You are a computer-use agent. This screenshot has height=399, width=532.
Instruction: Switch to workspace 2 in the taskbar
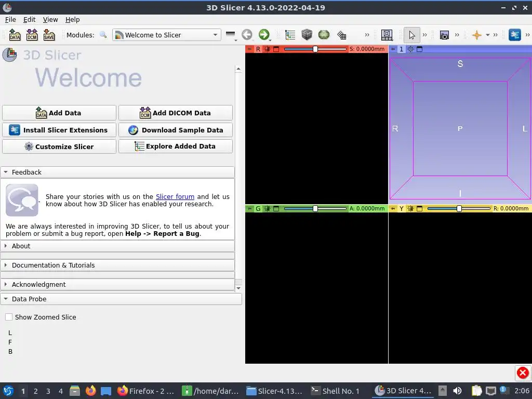[x=36, y=391]
